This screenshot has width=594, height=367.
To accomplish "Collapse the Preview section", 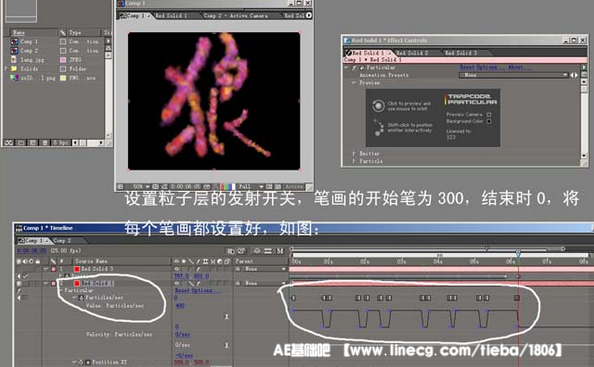I will [354, 83].
